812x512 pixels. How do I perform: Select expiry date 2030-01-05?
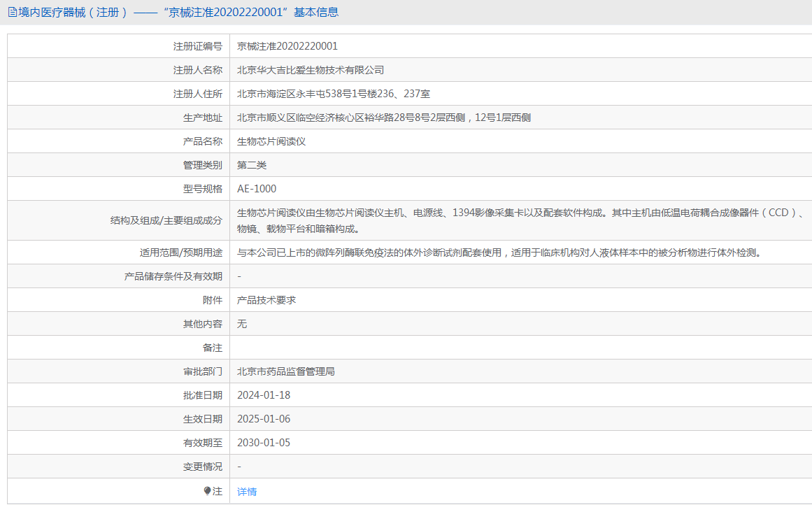tap(264, 443)
